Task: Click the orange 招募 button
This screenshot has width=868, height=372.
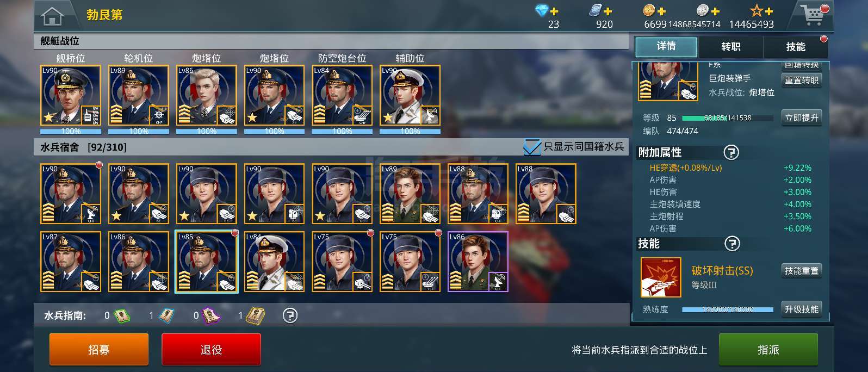Action: [99, 350]
